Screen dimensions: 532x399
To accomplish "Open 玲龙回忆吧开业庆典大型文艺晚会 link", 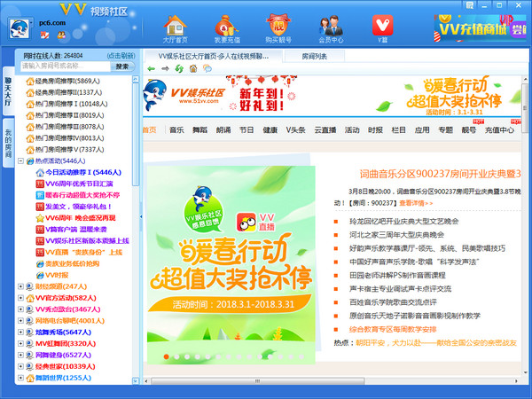I will pyautogui.click(x=403, y=222).
